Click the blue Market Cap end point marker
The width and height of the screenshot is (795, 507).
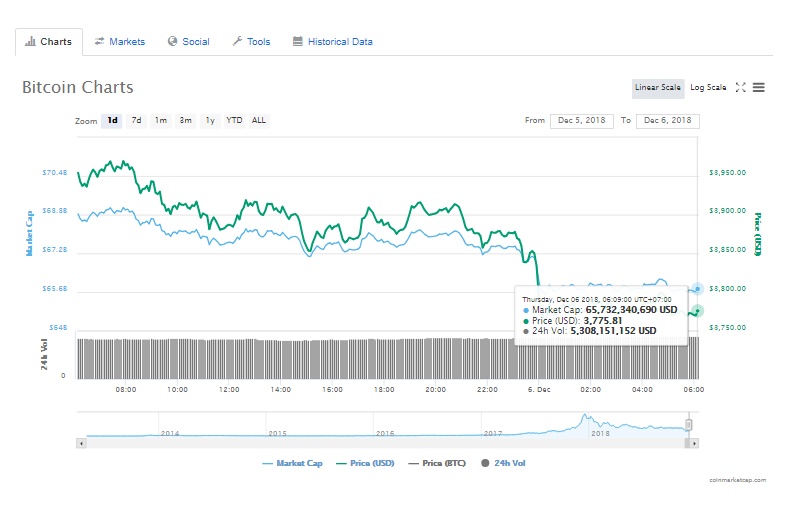(x=698, y=289)
